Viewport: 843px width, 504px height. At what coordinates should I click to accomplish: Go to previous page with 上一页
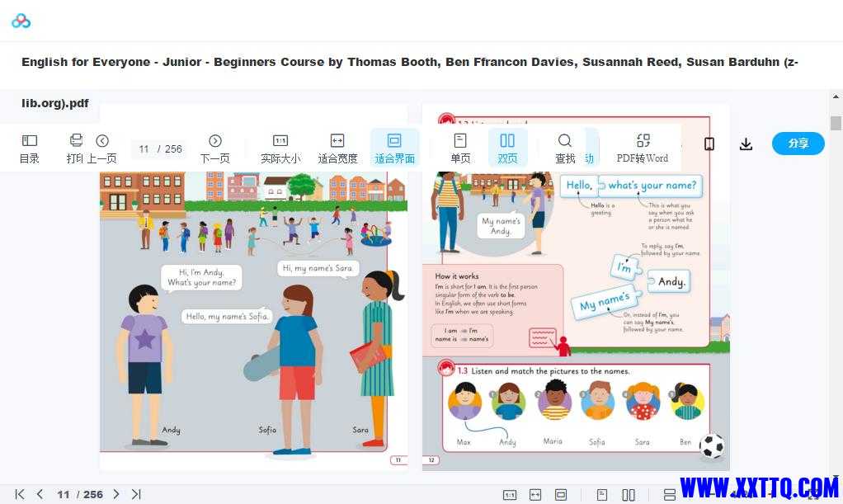pos(102,148)
